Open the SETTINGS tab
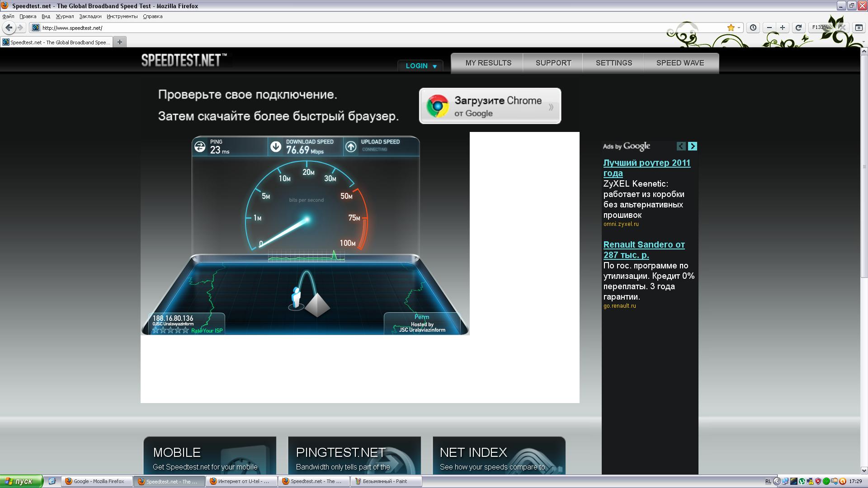 (x=613, y=63)
